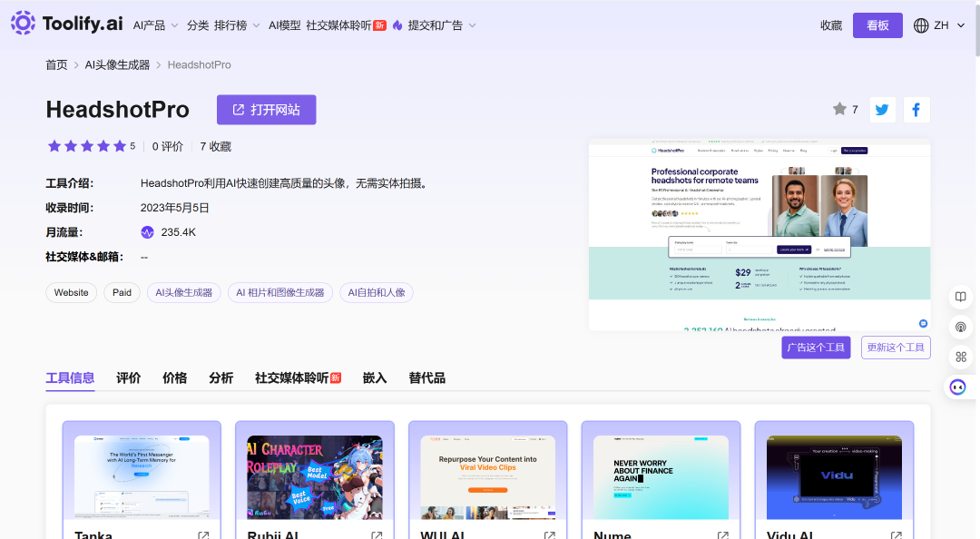This screenshot has height=539, width=980.
Task: Click the 打开网站 button
Action: point(266,110)
